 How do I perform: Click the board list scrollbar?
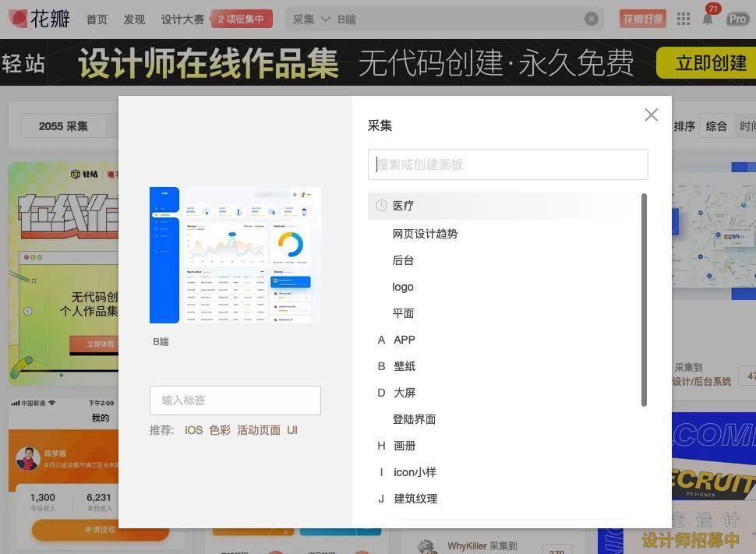tap(644, 300)
